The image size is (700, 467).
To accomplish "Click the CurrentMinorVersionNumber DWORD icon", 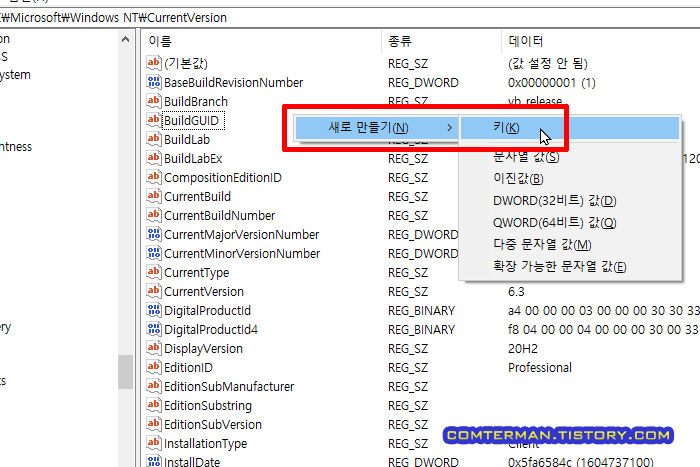I will point(154,253).
